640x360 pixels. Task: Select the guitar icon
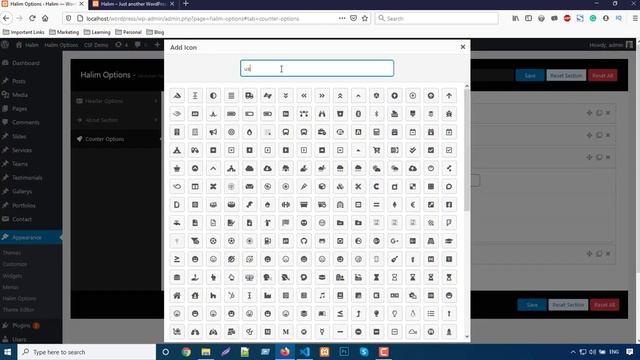(x=395, y=259)
